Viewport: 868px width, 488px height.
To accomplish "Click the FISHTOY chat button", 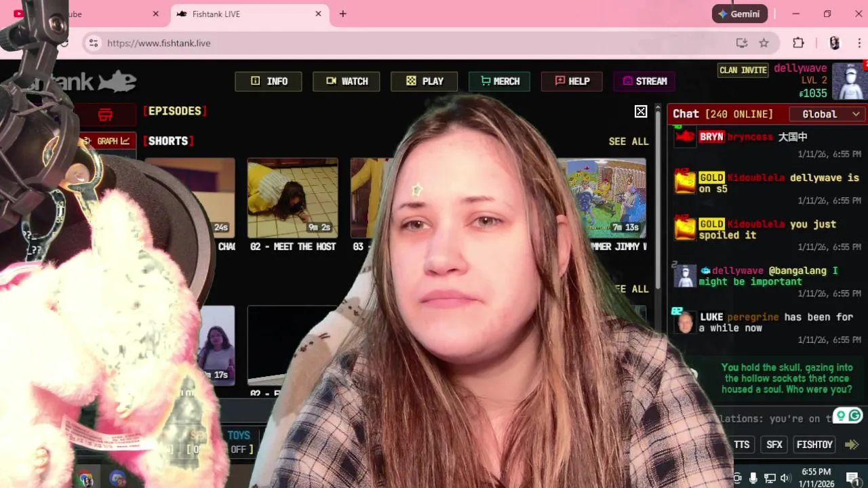I will click(814, 445).
